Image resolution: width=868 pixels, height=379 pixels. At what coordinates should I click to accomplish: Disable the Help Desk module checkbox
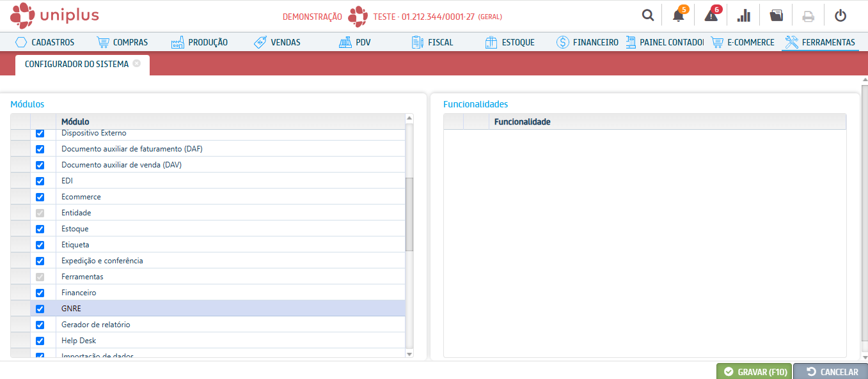(40, 341)
